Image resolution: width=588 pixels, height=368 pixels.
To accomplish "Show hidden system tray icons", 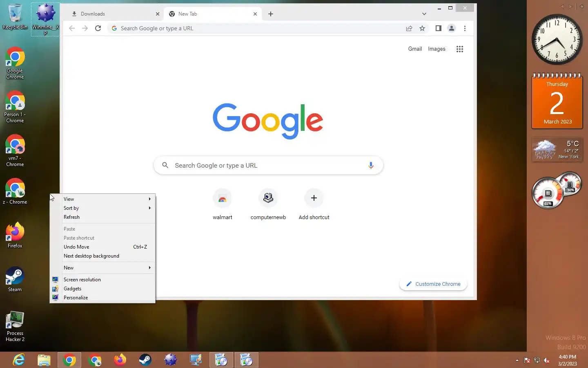I will (517, 360).
